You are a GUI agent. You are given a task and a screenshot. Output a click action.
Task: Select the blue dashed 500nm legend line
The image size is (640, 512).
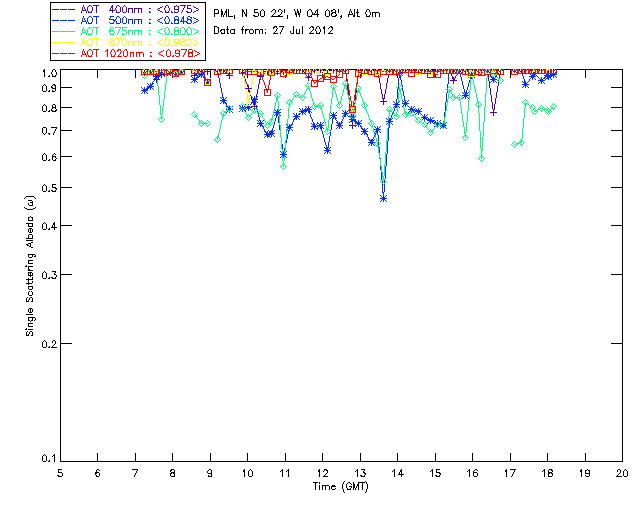pyautogui.click(x=64, y=20)
